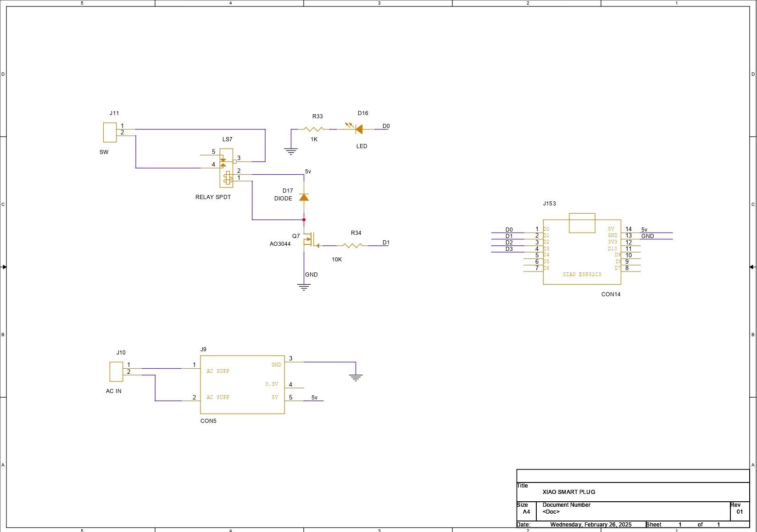Click the D17 diode symbol
This screenshot has width=757, height=532.
tap(304, 197)
